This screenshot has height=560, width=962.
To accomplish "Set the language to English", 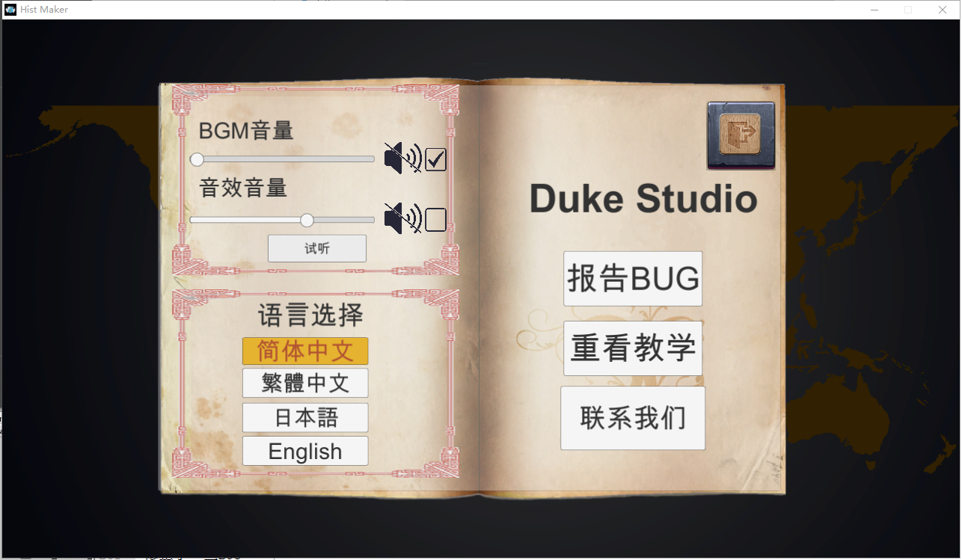I will 305,452.
